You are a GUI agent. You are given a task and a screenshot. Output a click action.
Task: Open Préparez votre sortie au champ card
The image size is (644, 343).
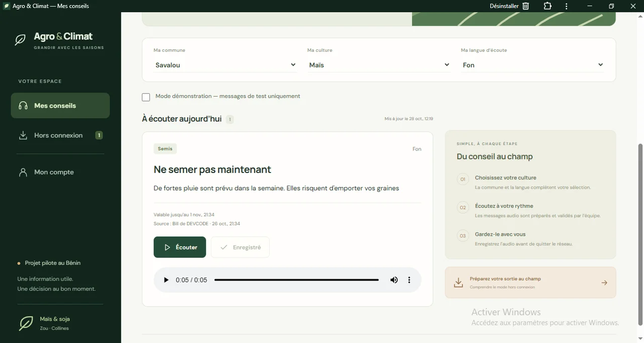click(x=530, y=282)
